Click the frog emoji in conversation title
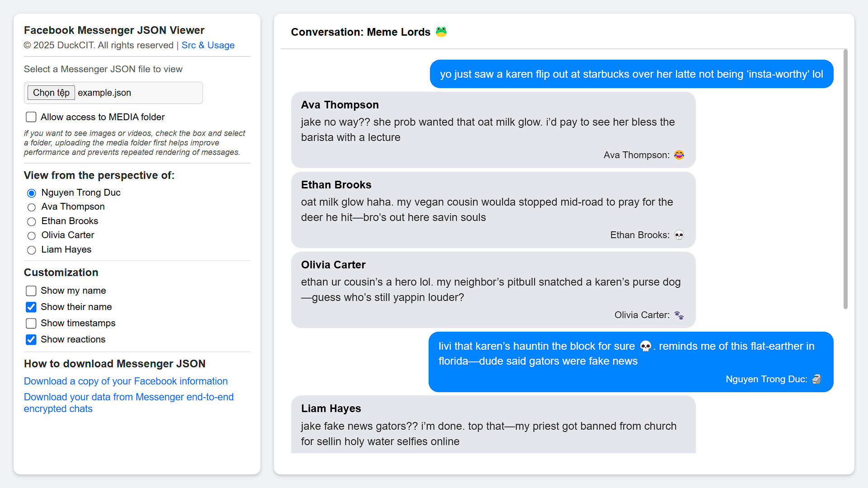868x488 pixels. pyautogui.click(x=441, y=32)
